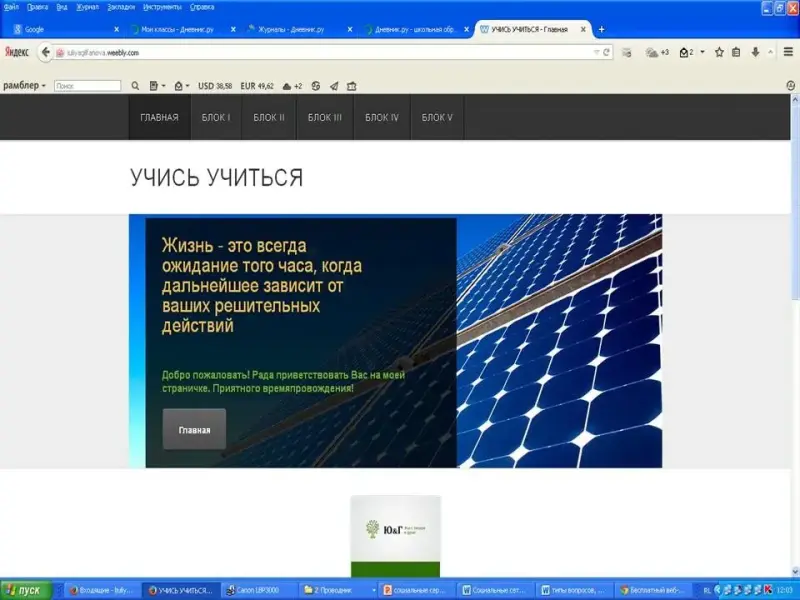Close the Google tab
Image resolution: width=800 pixels, height=600 pixels.
click(116, 30)
